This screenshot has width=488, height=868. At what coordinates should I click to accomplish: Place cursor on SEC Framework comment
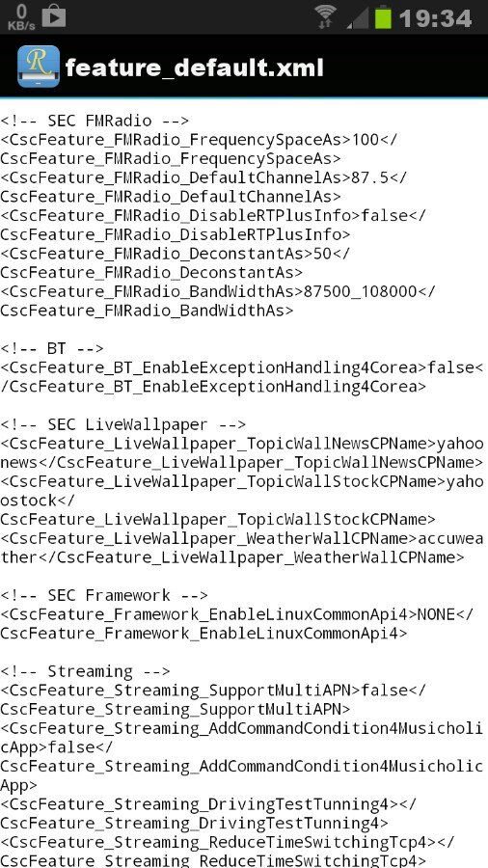(x=104, y=594)
